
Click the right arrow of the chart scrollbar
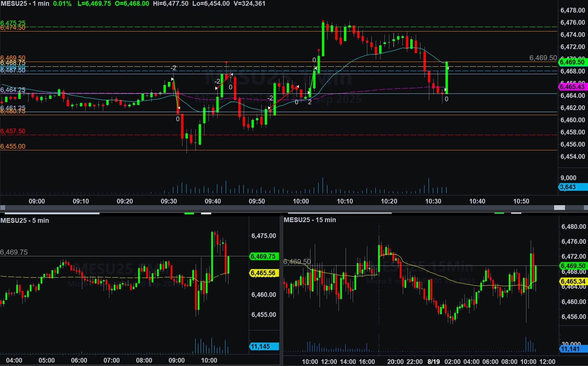[x=585, y=208]
